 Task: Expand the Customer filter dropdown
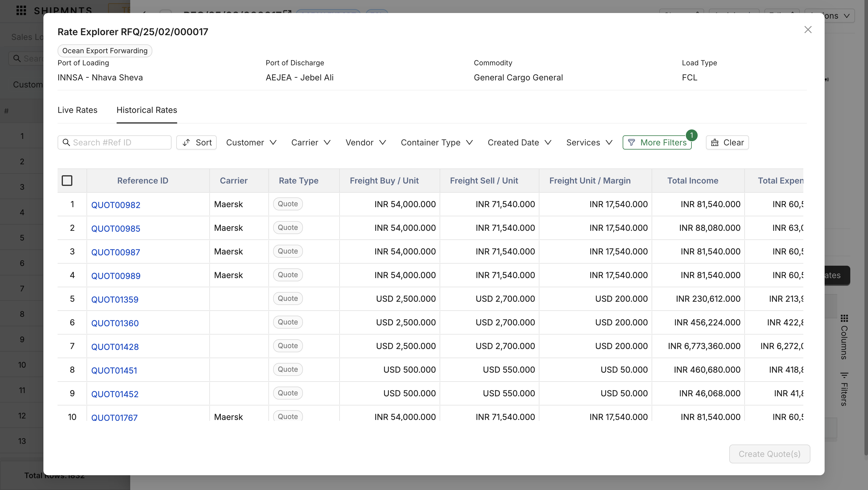click(x=251, y=142)
